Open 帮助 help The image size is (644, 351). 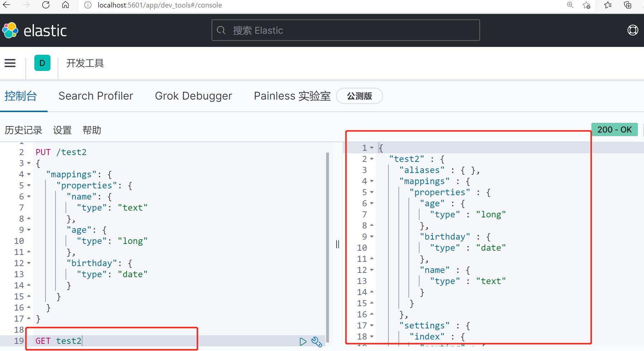pyautogui.click(x=92, y=130)
